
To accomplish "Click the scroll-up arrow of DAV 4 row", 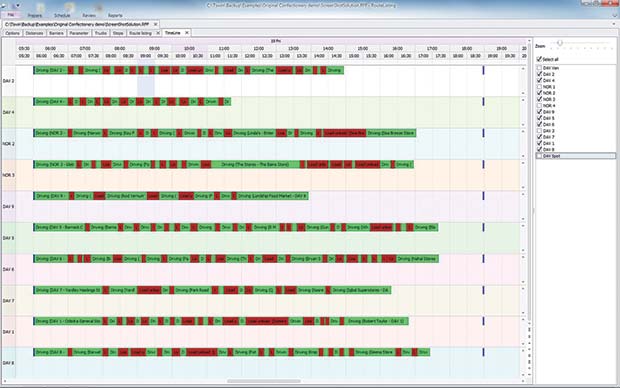I will (x=523, y=100).
